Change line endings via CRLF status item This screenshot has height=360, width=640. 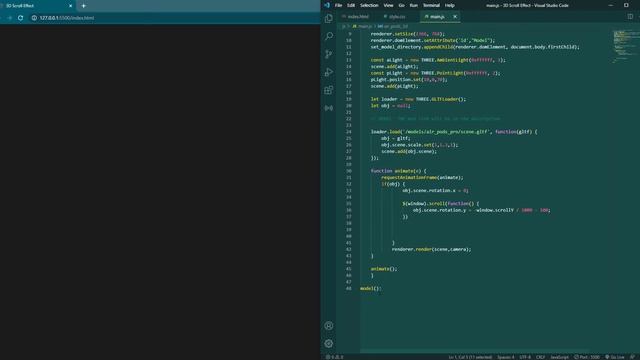pos(540,357)
